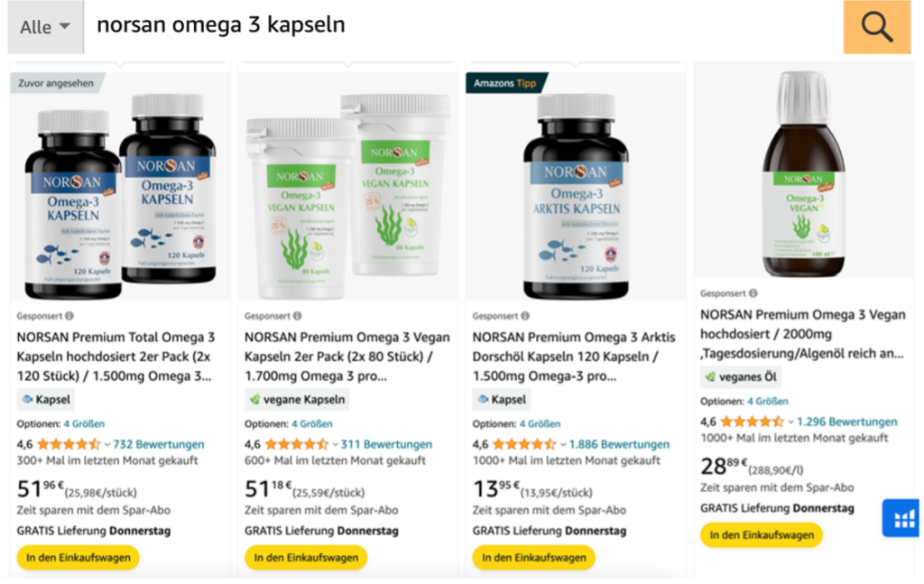Add Omega 3 Vegan oil to cart
Image resolution: width=924 pixels, height=584 pixels.
(762, 535)
